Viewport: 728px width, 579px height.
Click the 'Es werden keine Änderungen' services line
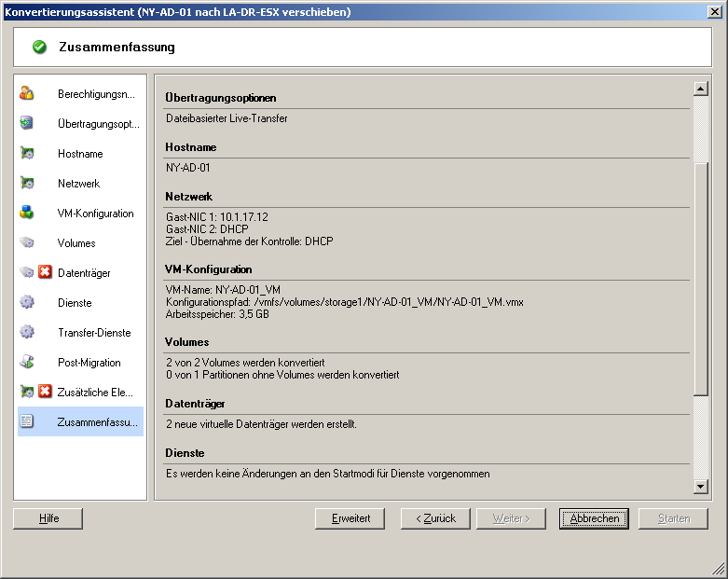328,474
